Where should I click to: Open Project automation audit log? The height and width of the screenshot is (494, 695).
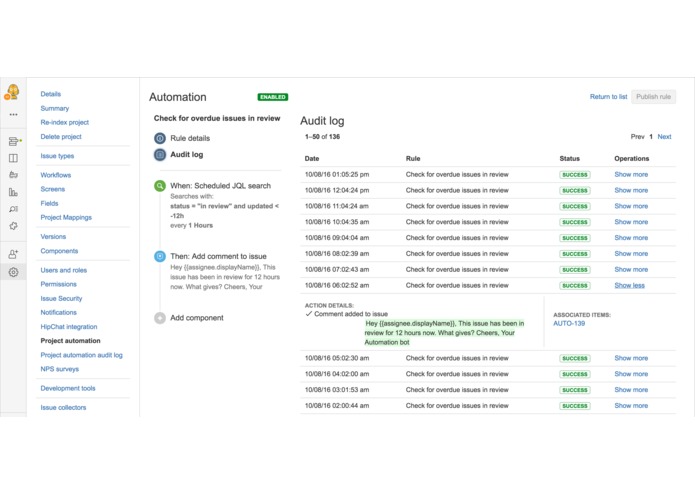pyautogui.click(x=82, y=355)
